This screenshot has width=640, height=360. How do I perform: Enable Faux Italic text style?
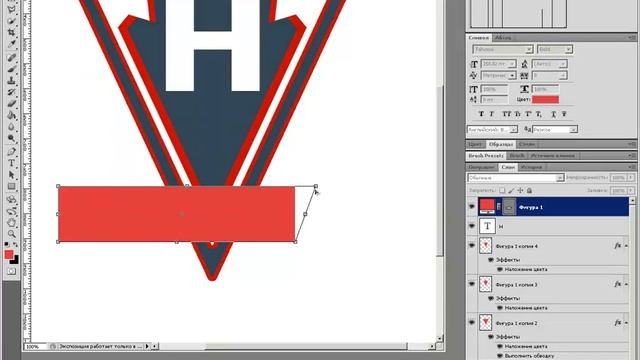(491, 114)
